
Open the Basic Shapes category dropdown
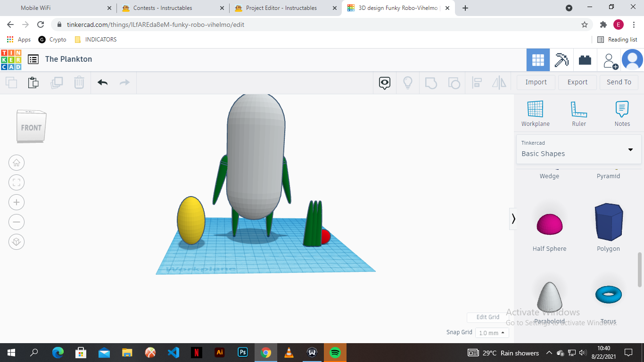click(x=579, y=149)
